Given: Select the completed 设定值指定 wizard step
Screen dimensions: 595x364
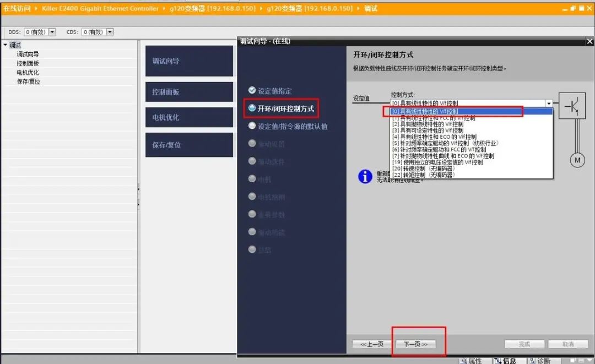Looking at the screenshot, I should tap(270, 91).
